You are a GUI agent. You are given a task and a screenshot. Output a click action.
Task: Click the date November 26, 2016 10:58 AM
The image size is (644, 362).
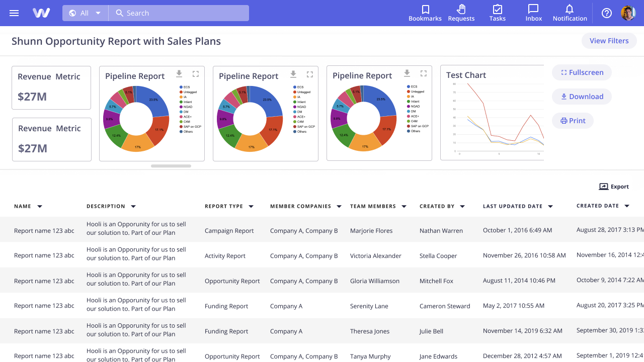coord(524,255)
